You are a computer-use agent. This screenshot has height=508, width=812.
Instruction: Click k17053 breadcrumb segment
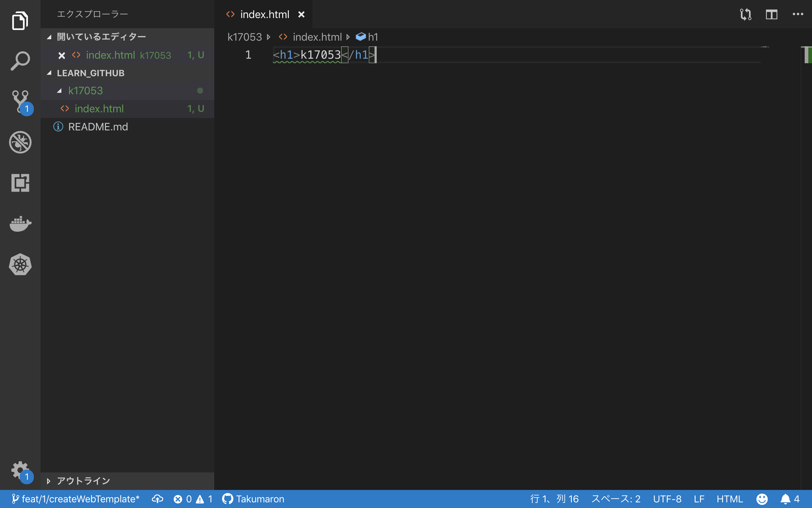point(245,37)
